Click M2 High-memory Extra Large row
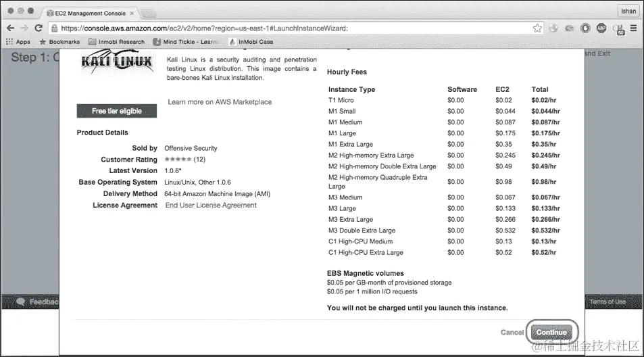The width and height of the screenshot is (644, 357). point(444,156)
